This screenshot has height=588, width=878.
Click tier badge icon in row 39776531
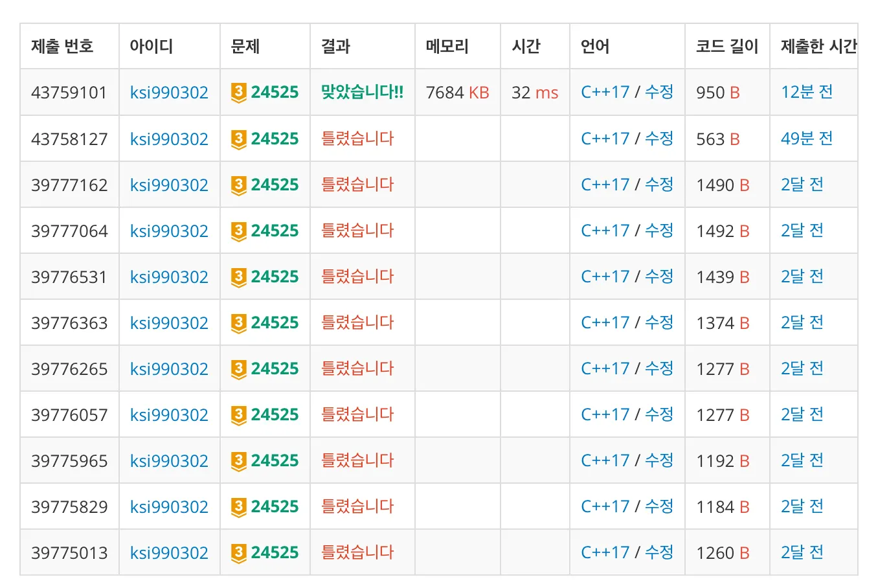coord(239,277)
